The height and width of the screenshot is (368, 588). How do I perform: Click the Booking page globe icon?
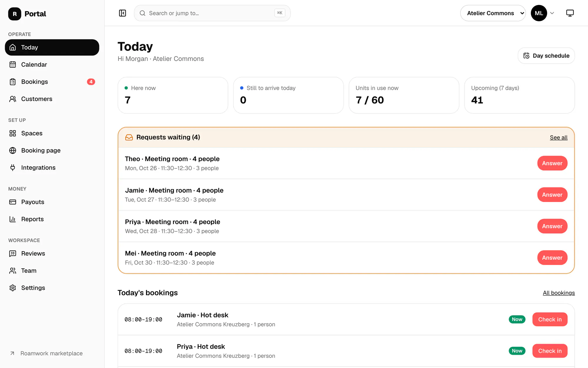[13, 150]
